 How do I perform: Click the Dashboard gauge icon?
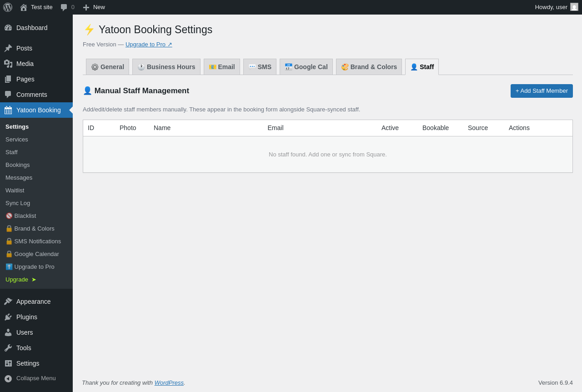[x=8, y=28]
